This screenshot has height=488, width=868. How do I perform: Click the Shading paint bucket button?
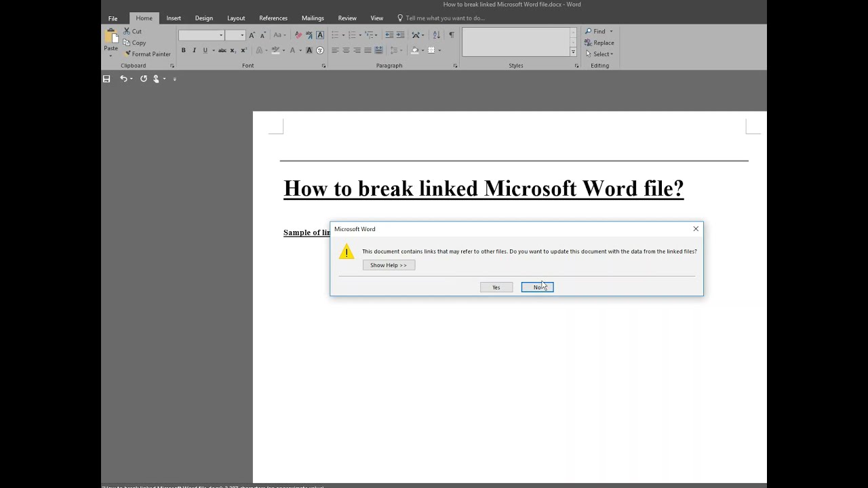[x=414, y=50]
